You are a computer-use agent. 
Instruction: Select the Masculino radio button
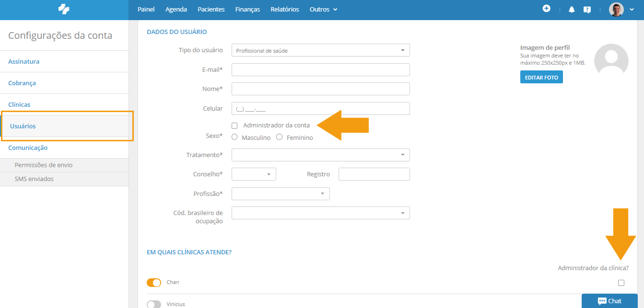click(x=234, y=137)
